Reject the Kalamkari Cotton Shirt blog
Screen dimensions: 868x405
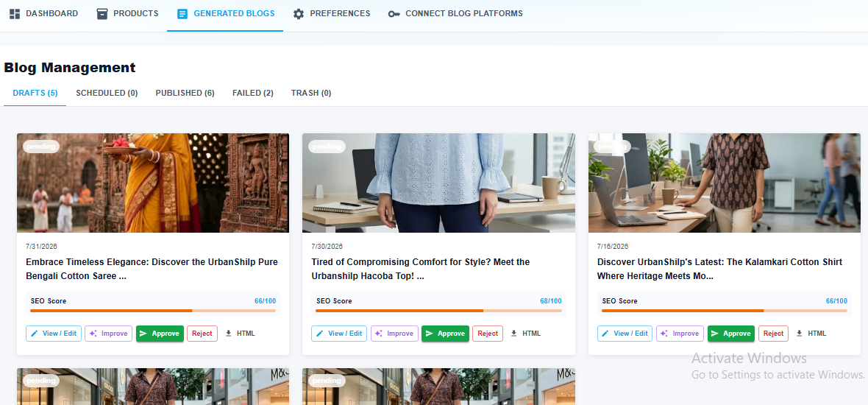coord(774,334)
